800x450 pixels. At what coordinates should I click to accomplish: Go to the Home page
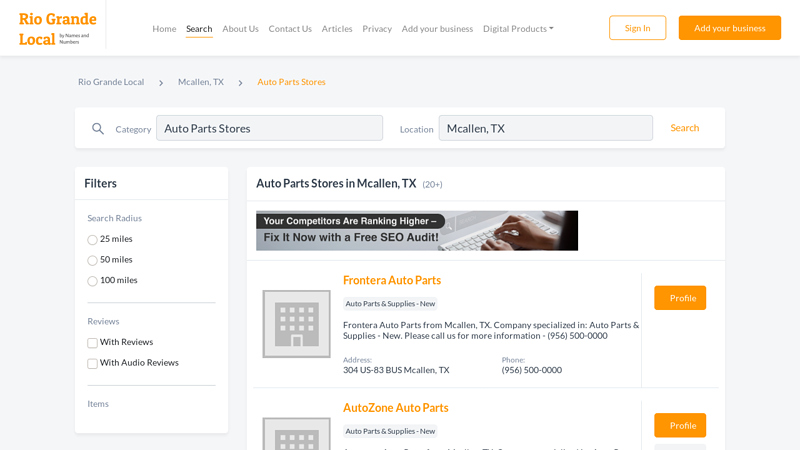coord(164,29)
